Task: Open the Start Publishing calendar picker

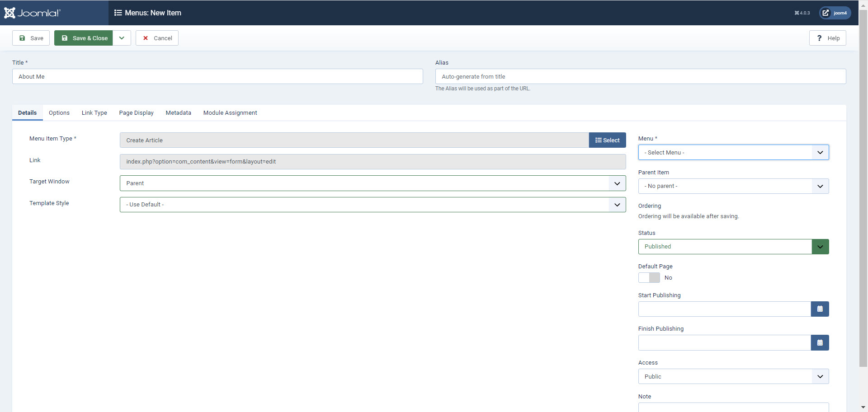Action: [x=820, y=309]
